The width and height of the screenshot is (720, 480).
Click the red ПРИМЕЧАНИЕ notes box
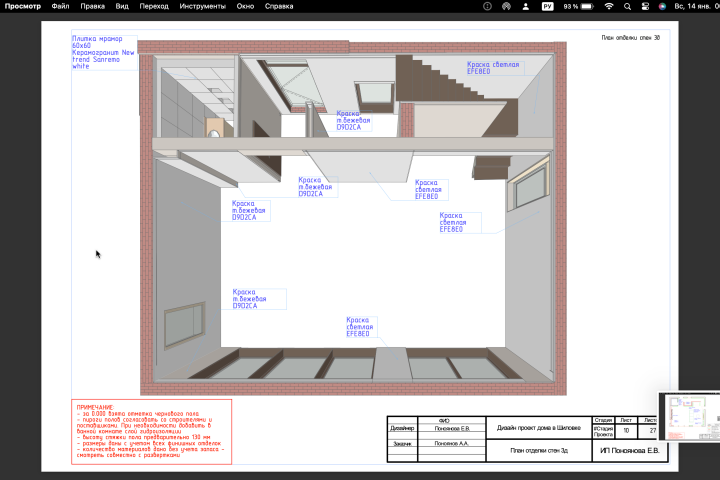click(x=152, y=432)
